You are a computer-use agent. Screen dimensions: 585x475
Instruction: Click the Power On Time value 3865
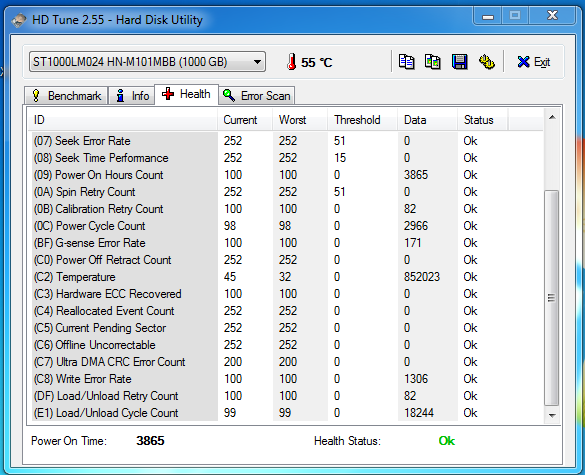(150, 441)
